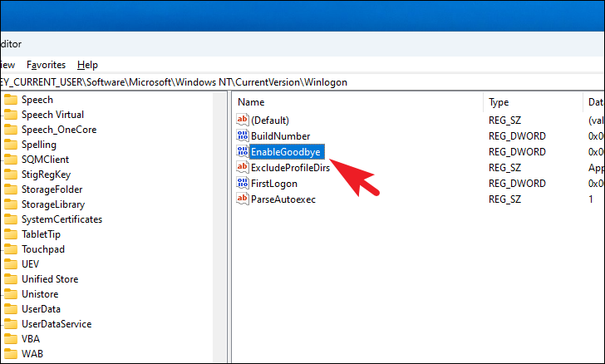
Task: Select the EnableGoodbye DWORD value icon
Action: [x=243, y=152]
